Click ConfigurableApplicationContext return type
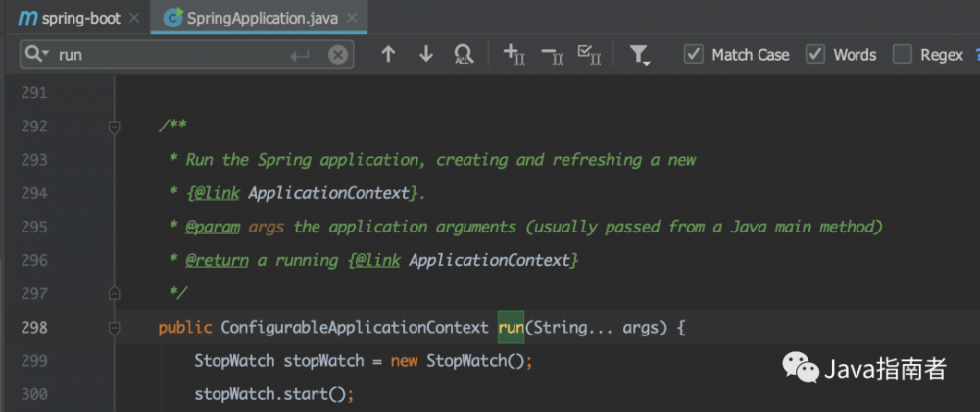The height and width of the screenshot is (412, 980). click(355, 327)
